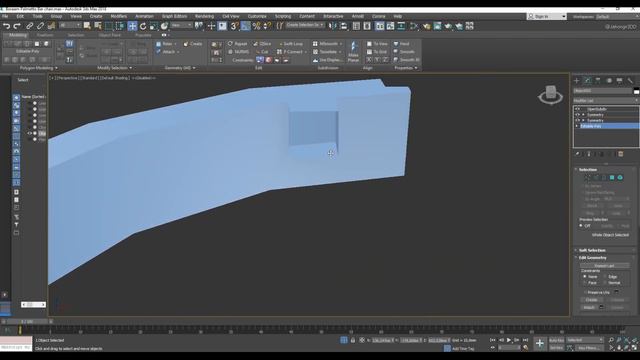Switch to the Modeling ribbon tab
The height and width of the screenshot is (360, 640).
pyautogui.click(x=18, y=36)
